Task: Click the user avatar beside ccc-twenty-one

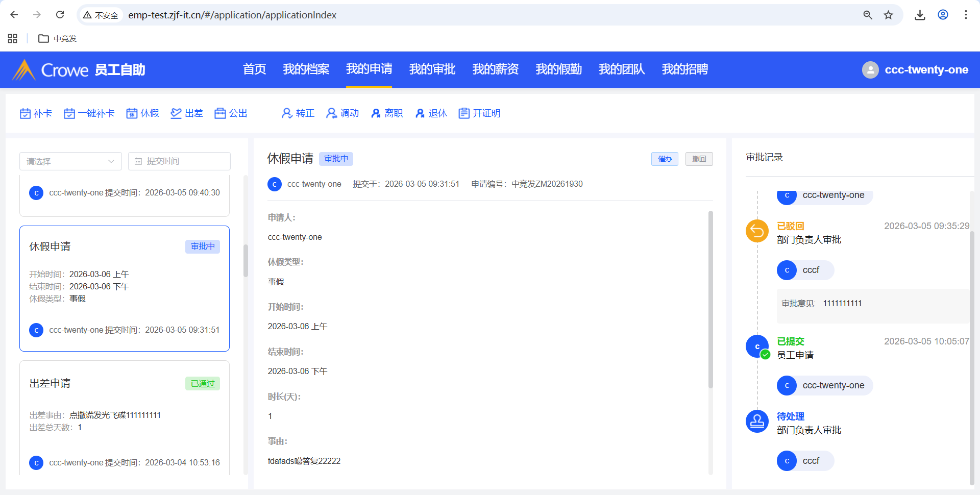Action: point(870,70)
